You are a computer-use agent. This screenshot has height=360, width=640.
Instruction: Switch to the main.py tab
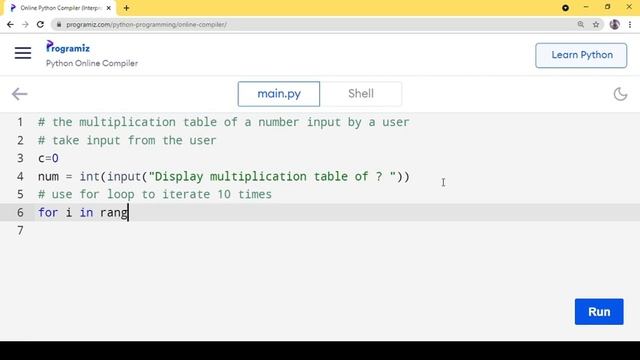(279, 94)
